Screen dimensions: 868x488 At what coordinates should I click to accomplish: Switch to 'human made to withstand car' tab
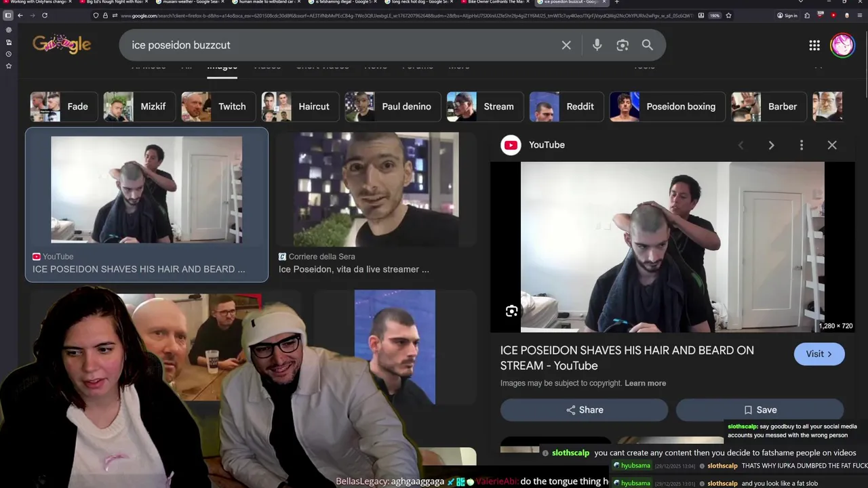pos(265,2)
